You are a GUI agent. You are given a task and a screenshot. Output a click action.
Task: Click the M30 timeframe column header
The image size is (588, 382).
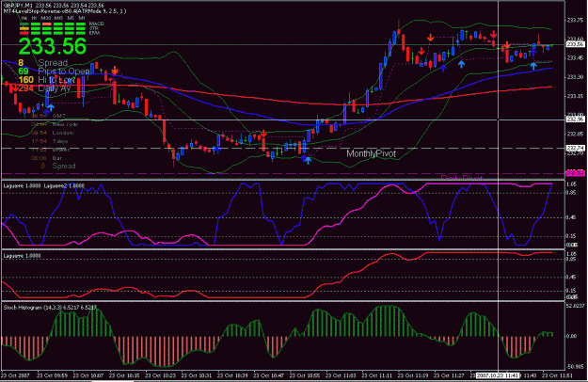click(46, 18)
